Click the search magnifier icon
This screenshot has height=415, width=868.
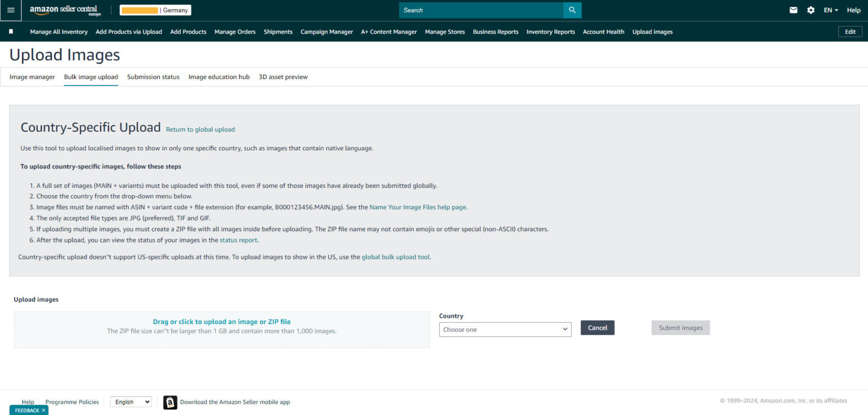pyautogui.click(x=572, y=10)
